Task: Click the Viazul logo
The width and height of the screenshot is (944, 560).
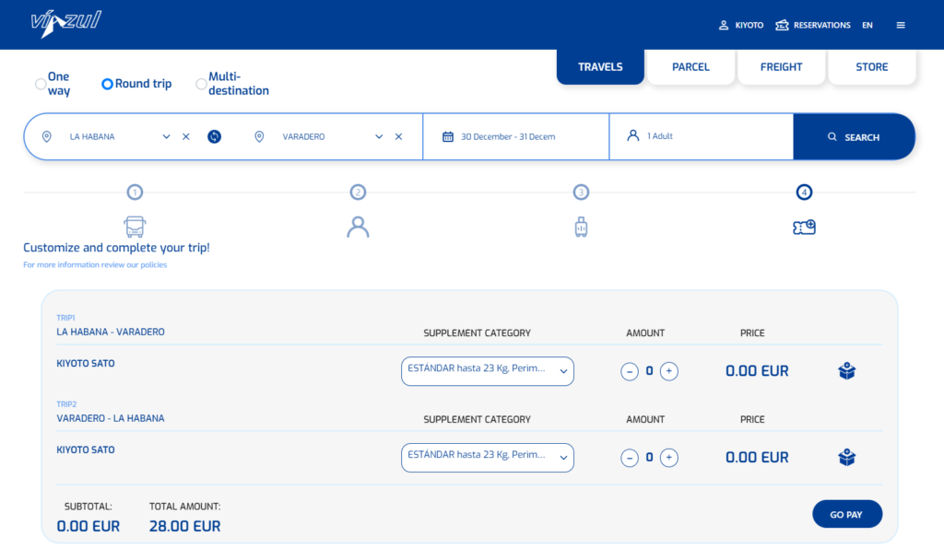Action: coord(65,23)
